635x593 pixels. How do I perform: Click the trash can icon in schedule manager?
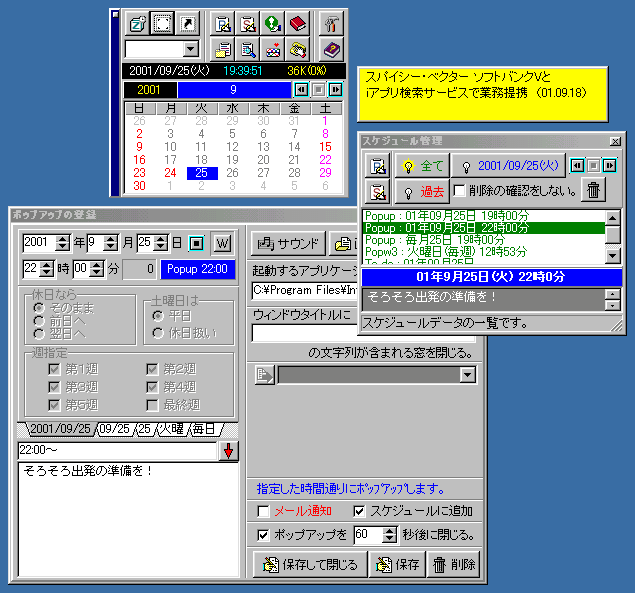(x=594, y=190)
